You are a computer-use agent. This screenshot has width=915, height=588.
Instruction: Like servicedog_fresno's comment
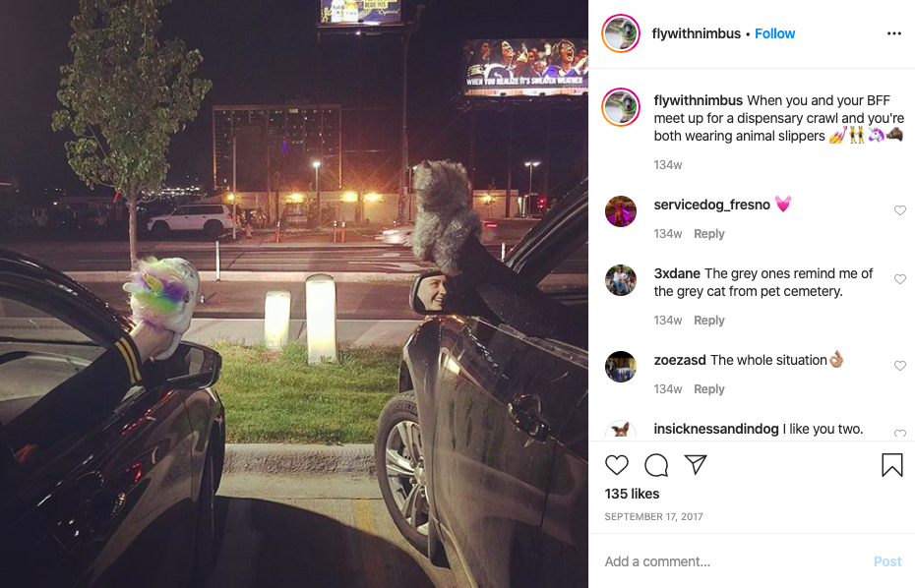coord(900,210)
